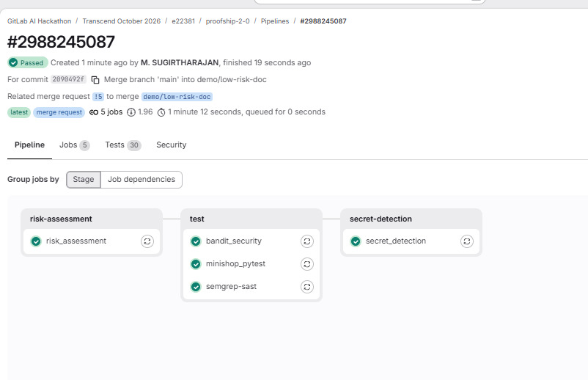This screenshot has height=380, width=588.
Task: Click the risk-assessment stage header
Action: click(61, 219)
